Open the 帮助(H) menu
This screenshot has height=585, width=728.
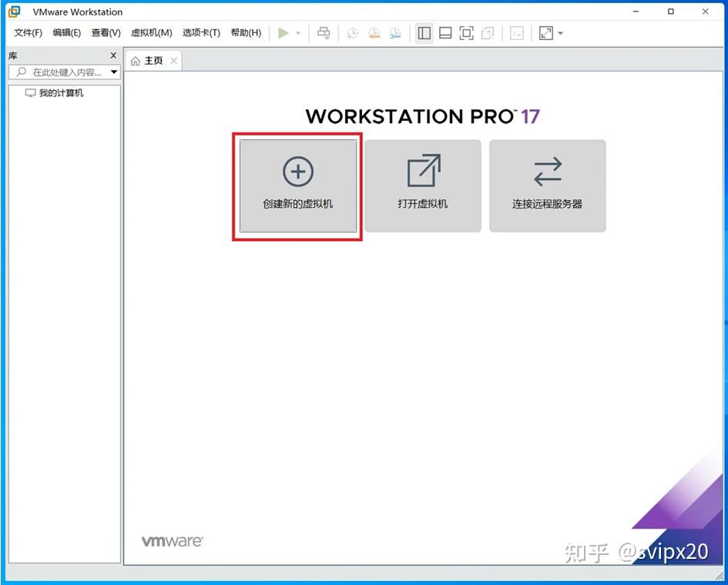[x=246, y=32]
